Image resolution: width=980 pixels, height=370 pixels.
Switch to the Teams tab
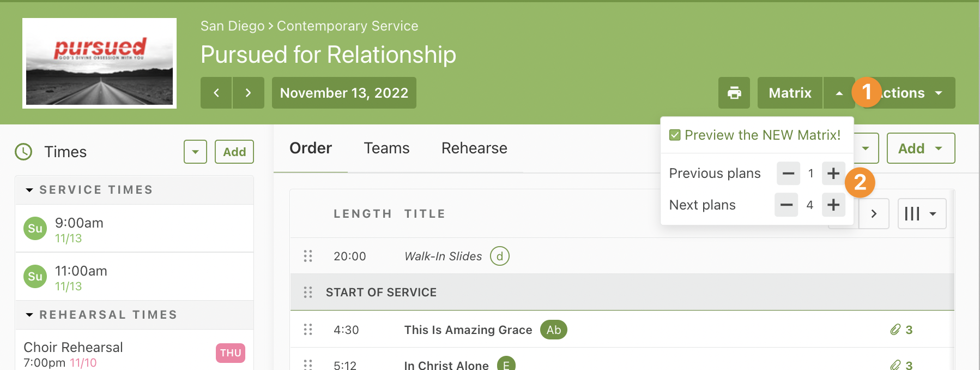click(x=386, y=148)
